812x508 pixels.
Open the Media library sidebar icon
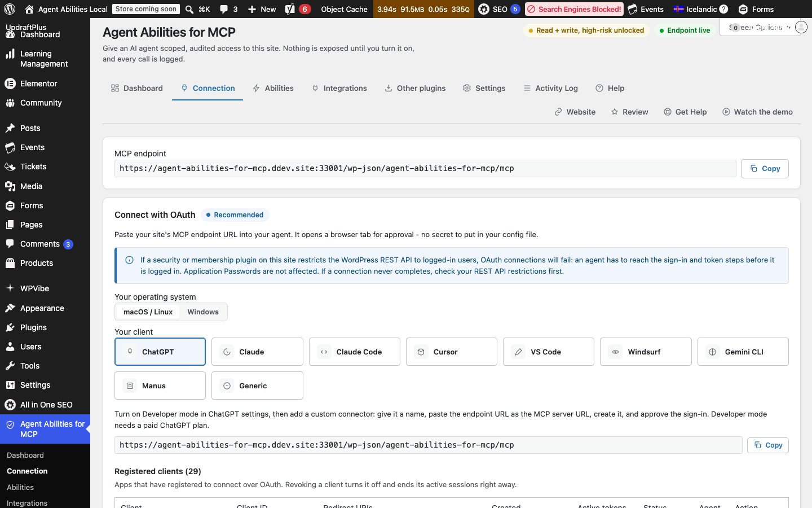pos(10,186)
